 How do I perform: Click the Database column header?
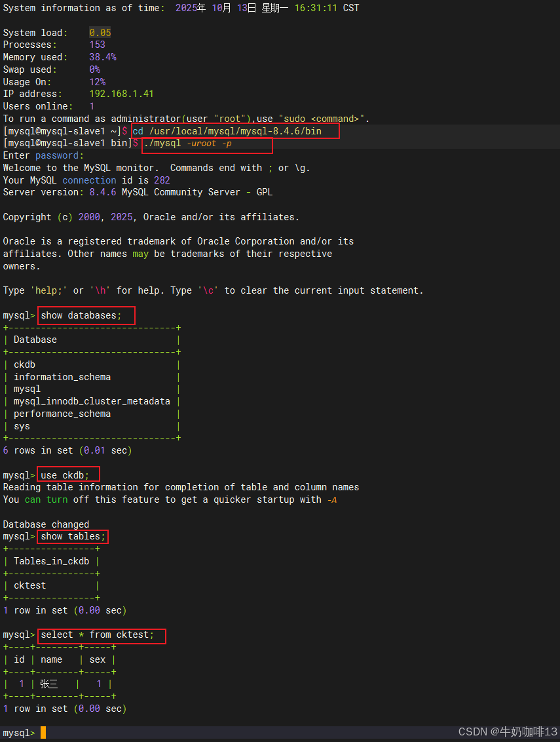35,340
